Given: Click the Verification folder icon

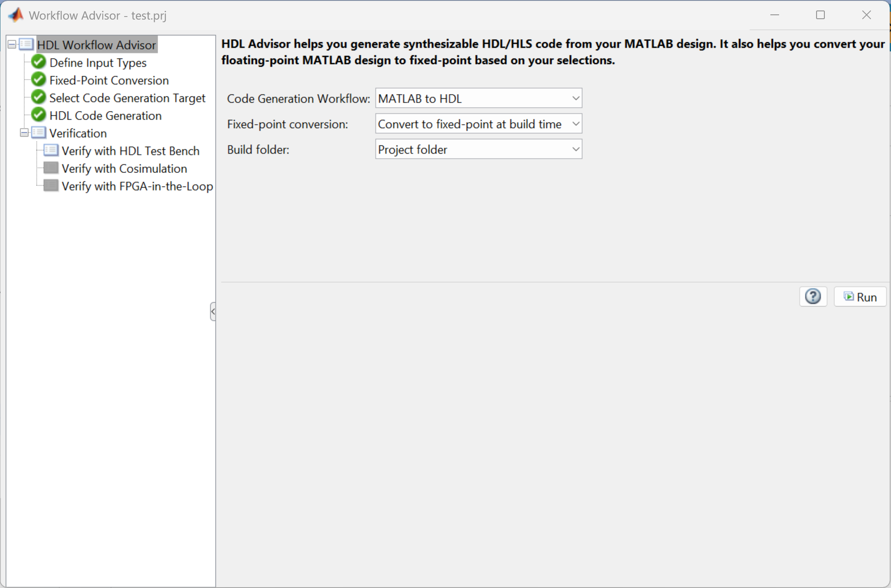Looking at the screenshot, I should pos(38,132).
